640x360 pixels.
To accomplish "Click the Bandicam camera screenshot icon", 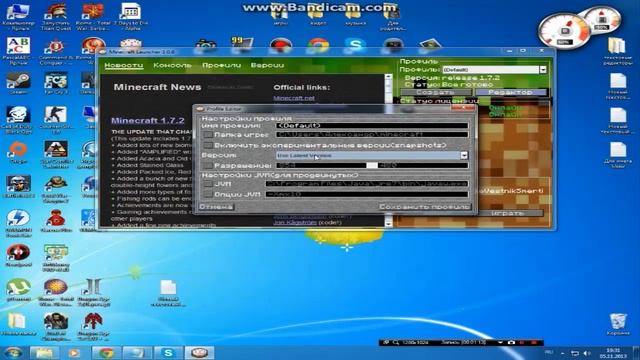I will tap(511, 342).
